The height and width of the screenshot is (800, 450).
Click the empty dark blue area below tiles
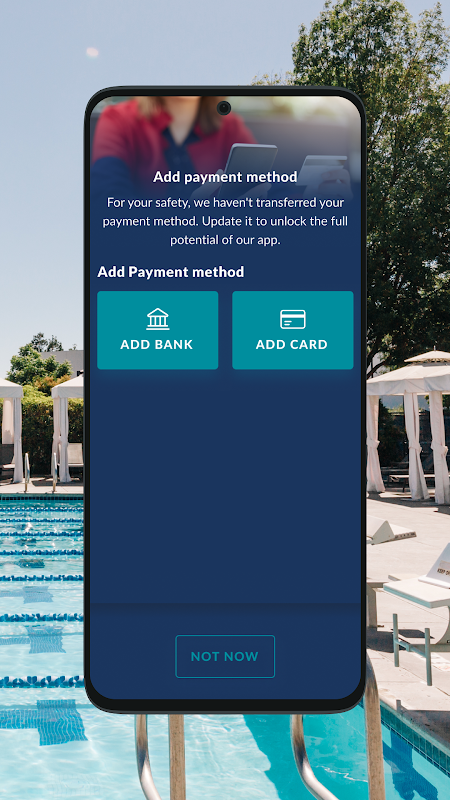tap(225, 485)
